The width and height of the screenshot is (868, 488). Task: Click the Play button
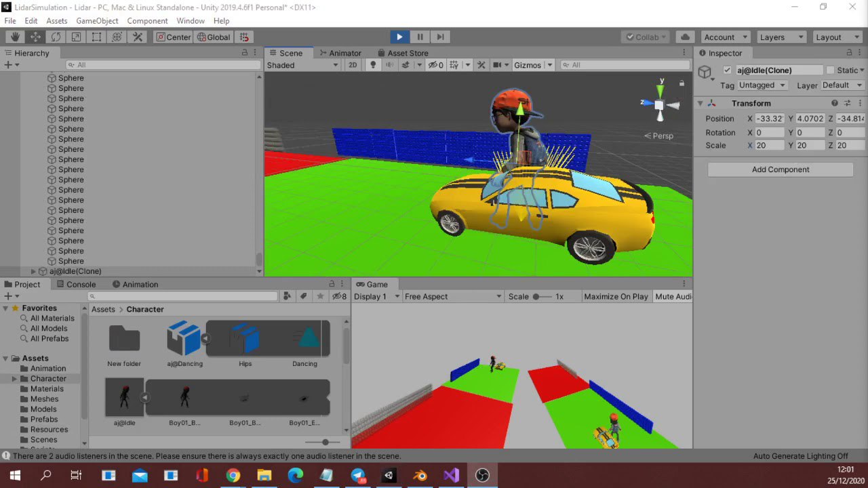(399, 37)
